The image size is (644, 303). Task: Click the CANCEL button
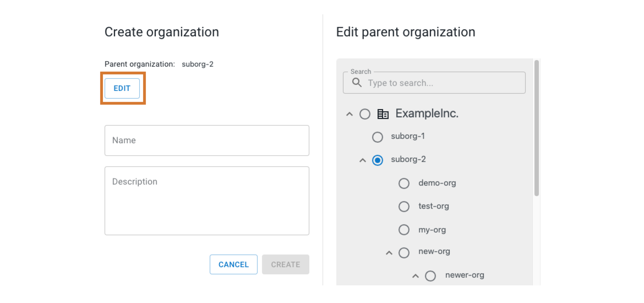(x=233, y=264)
